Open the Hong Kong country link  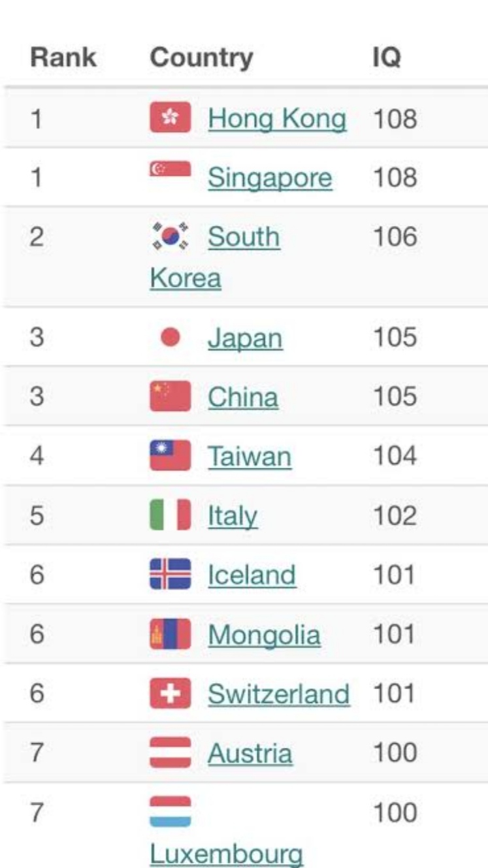[277, 119]
